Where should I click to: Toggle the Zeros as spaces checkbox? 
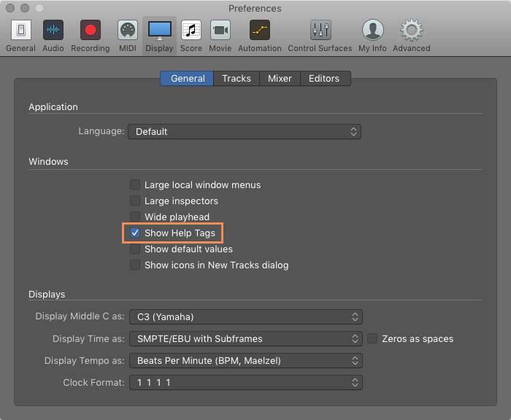[x=372, y=338]
